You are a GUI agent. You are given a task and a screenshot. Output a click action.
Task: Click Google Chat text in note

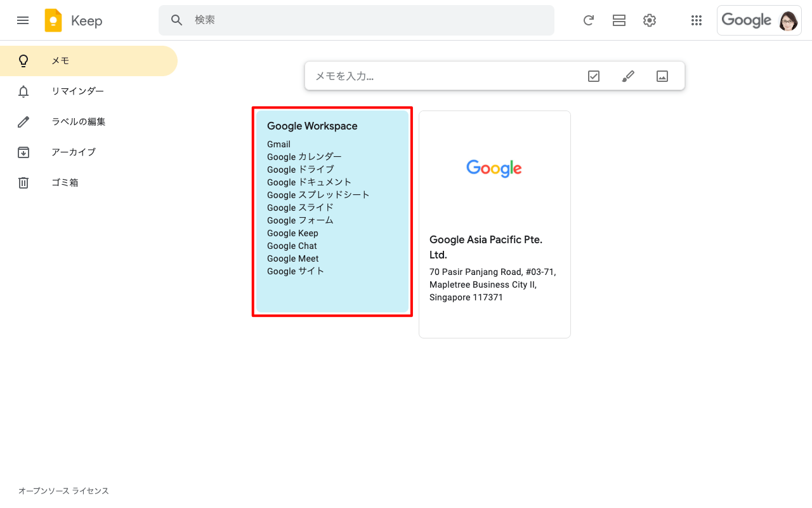(x=292, y=246)
